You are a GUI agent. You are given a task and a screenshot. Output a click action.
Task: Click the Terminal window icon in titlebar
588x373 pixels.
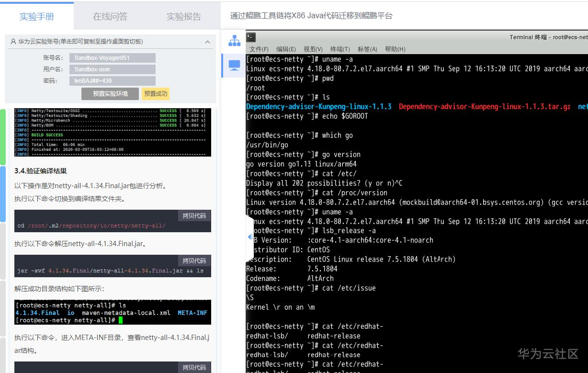click(251, 37)
